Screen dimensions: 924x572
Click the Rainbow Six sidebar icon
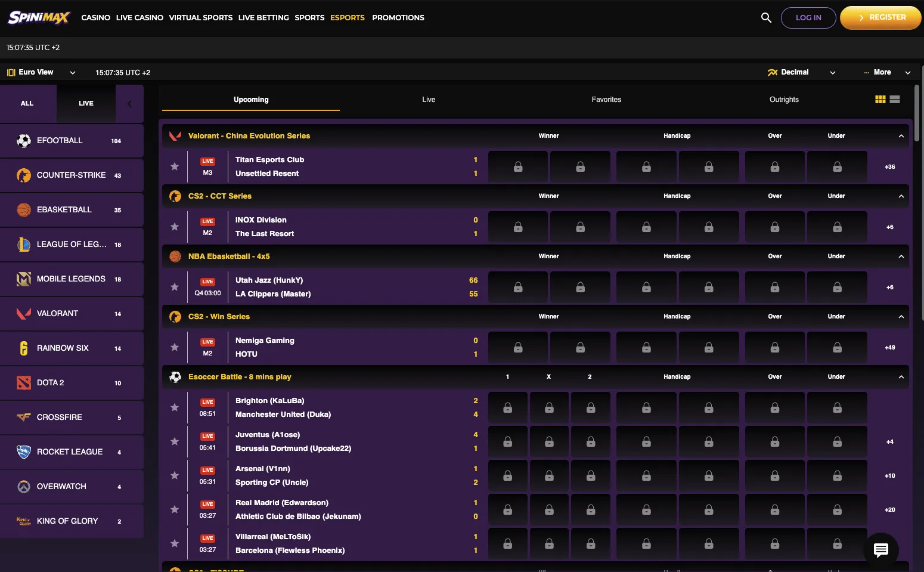coord(24,348)
